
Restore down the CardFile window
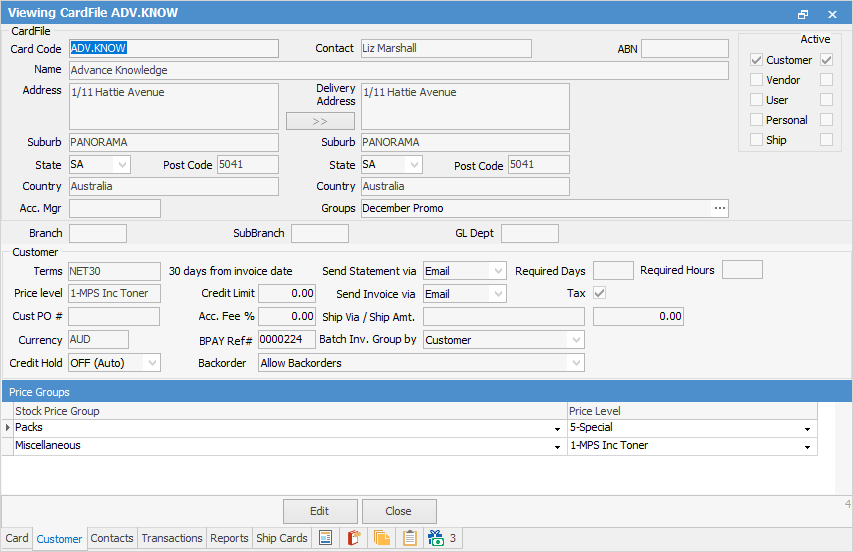coord(803,14)
